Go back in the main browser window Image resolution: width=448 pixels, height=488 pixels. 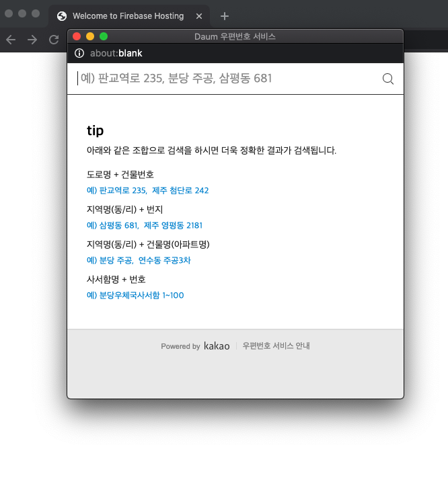coord(11,40)
